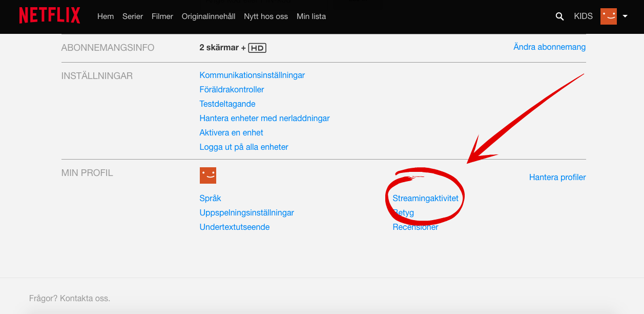Open the search magnifier icon
The image size is (644, 314).
pos(559,16)
